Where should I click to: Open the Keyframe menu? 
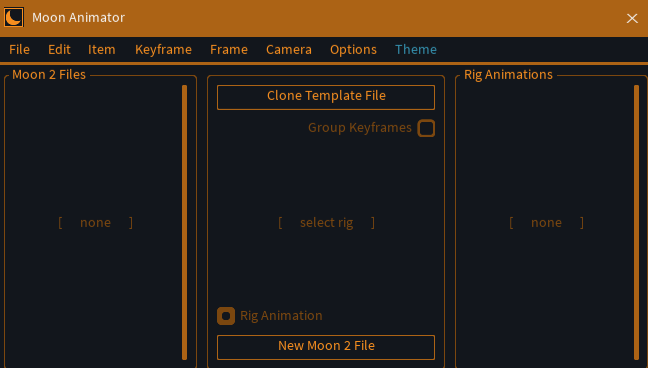[x=163, y=50]
